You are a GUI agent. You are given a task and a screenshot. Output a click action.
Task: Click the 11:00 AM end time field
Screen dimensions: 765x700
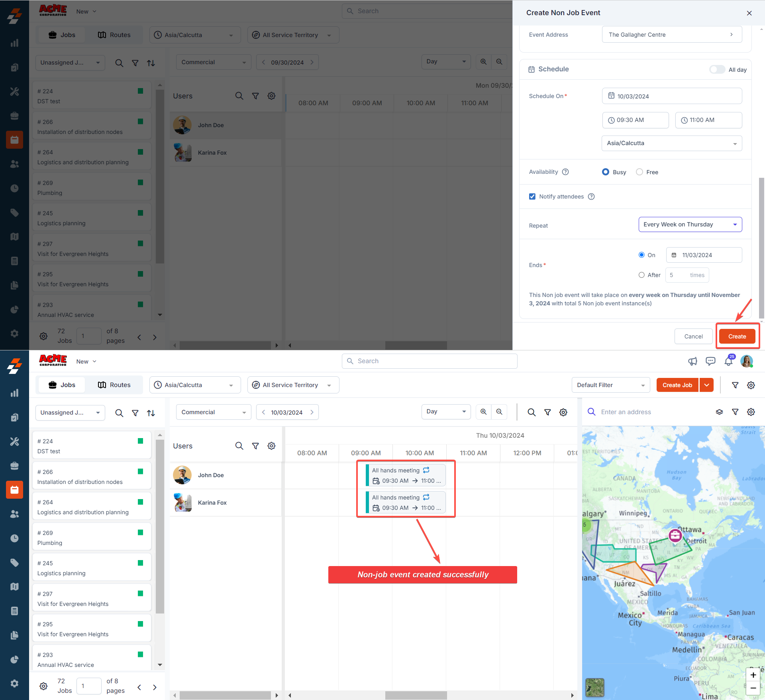[708, 120]
